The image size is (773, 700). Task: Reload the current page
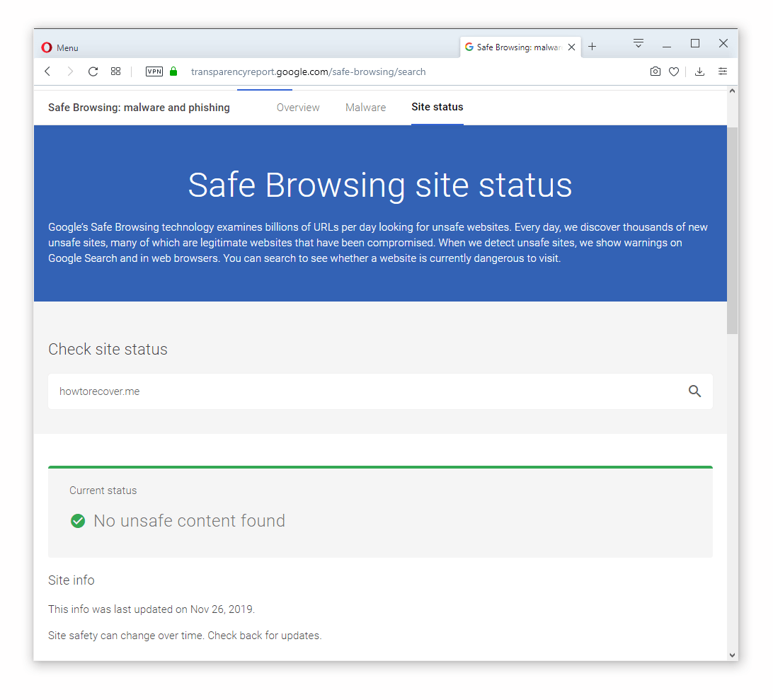click(93, 71)
